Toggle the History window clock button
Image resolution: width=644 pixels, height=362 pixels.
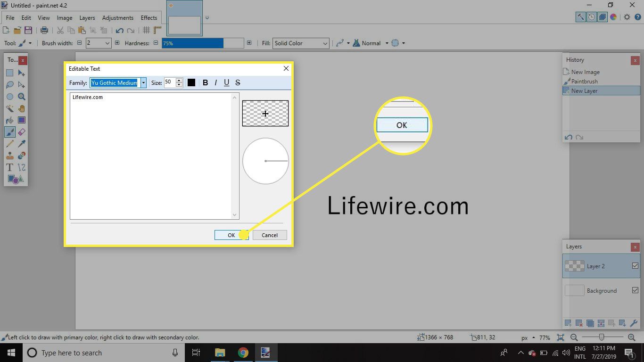coord(591,17)
